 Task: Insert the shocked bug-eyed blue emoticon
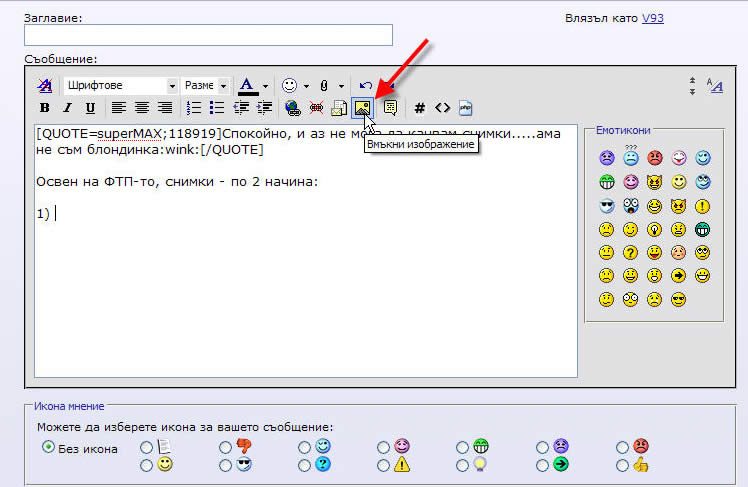click(631, 206)
